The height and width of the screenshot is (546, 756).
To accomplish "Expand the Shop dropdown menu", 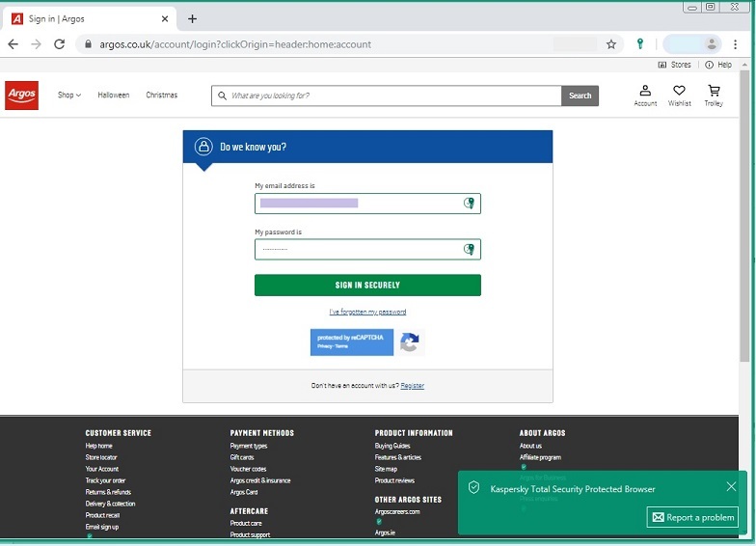I will 69,95.
